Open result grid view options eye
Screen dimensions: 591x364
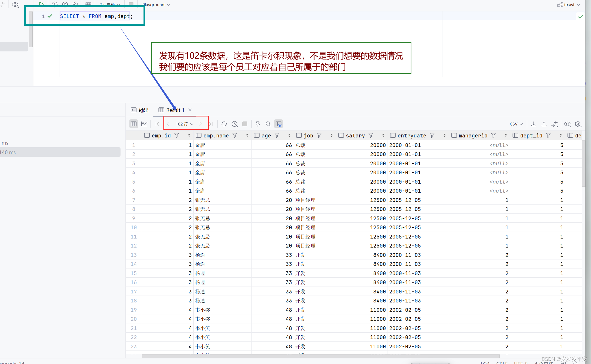pos(567,124)
